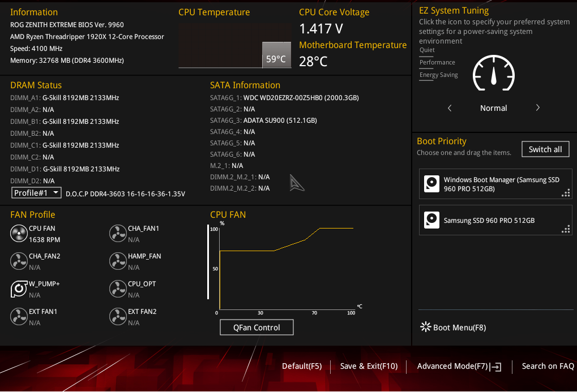577x392 pixels.
Task: Click the DIMM_C1 G-Skill memory row
Action: 65,145
